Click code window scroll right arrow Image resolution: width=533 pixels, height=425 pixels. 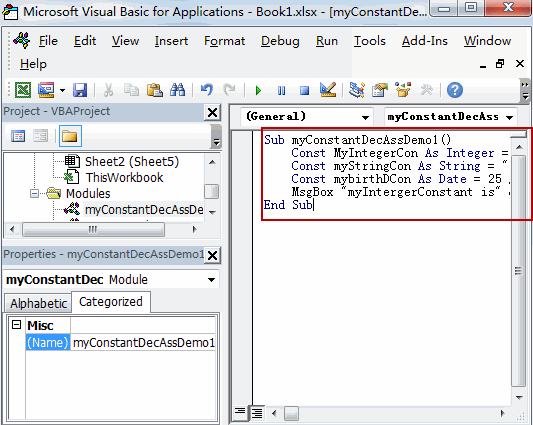502,413
